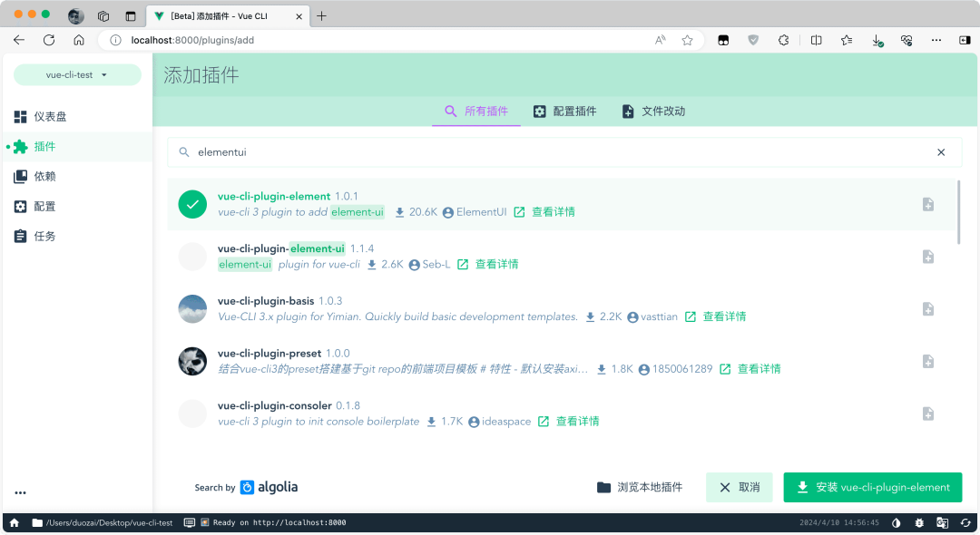Click the file-add icon on vue-cli-plugin-element row
Screen dimensions: 980x535
[928, 204]
